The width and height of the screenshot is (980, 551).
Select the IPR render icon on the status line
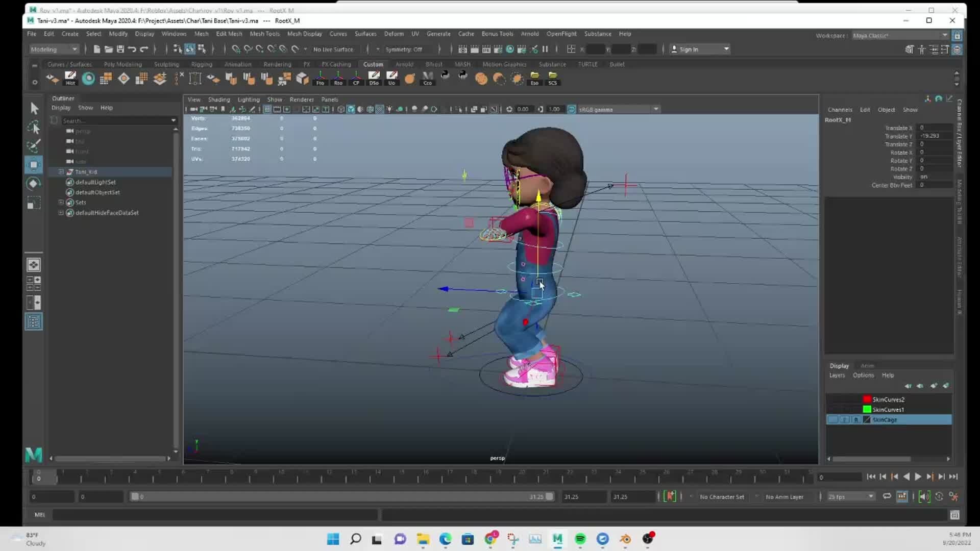coord(486,49)
